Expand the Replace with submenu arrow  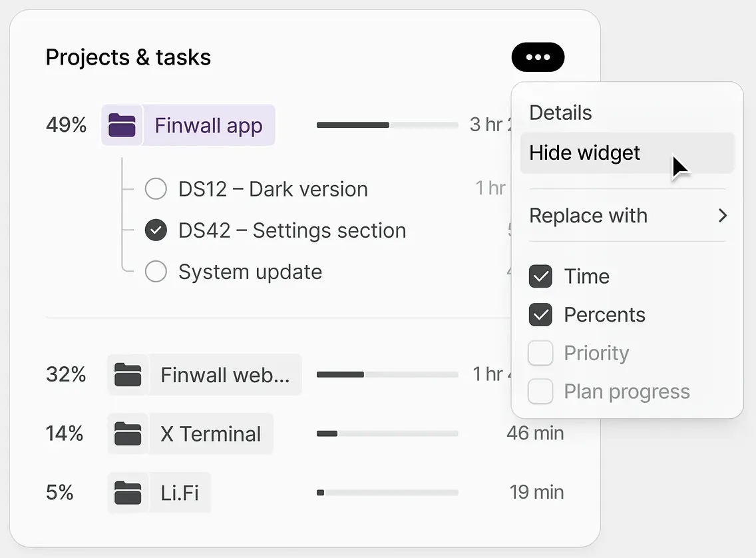coord(722,216)
